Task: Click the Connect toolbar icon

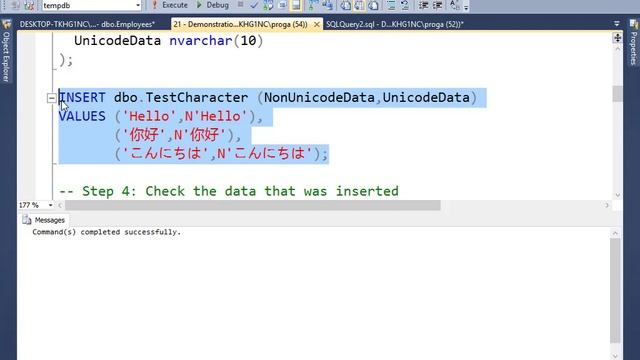Action: (16, 5)
